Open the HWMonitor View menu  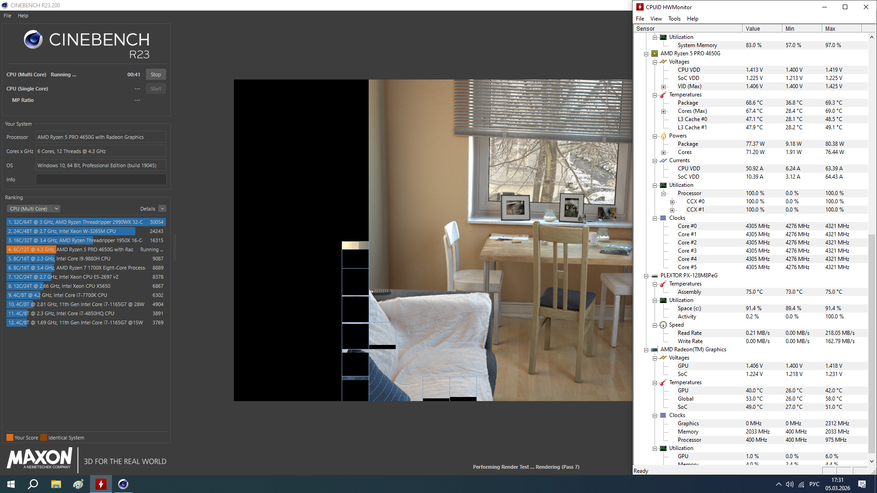pyautogui.click(x=656, y=18)
